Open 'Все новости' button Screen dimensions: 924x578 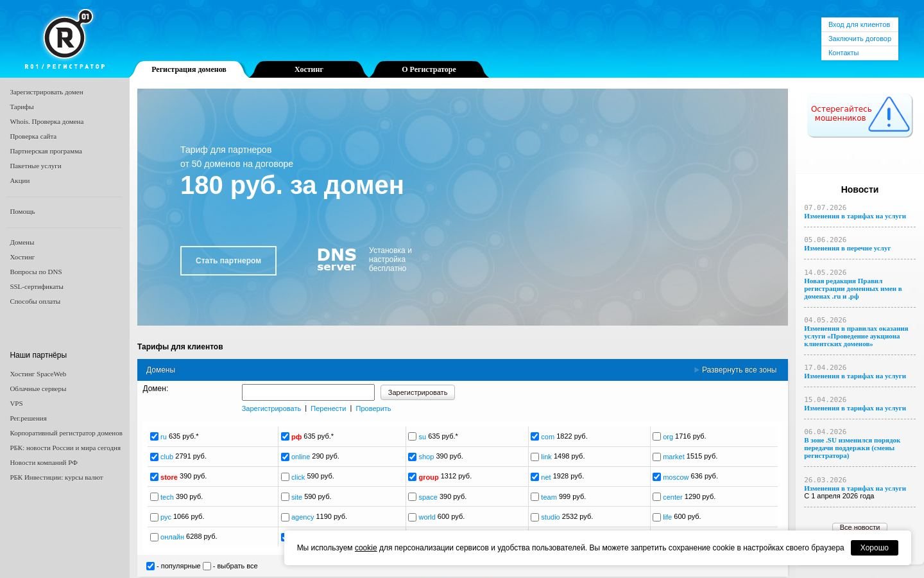[860, 527]
